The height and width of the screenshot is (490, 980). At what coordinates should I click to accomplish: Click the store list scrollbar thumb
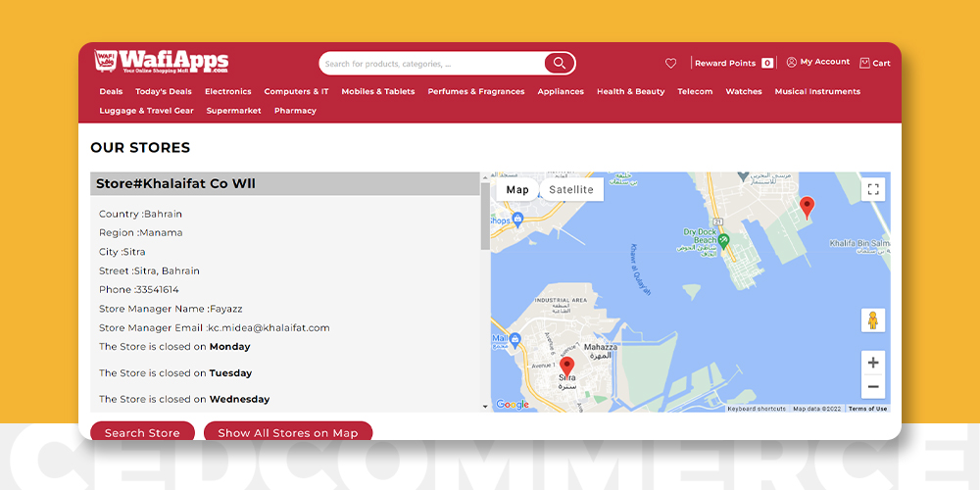pyautogui.click(x=486, y=216)
